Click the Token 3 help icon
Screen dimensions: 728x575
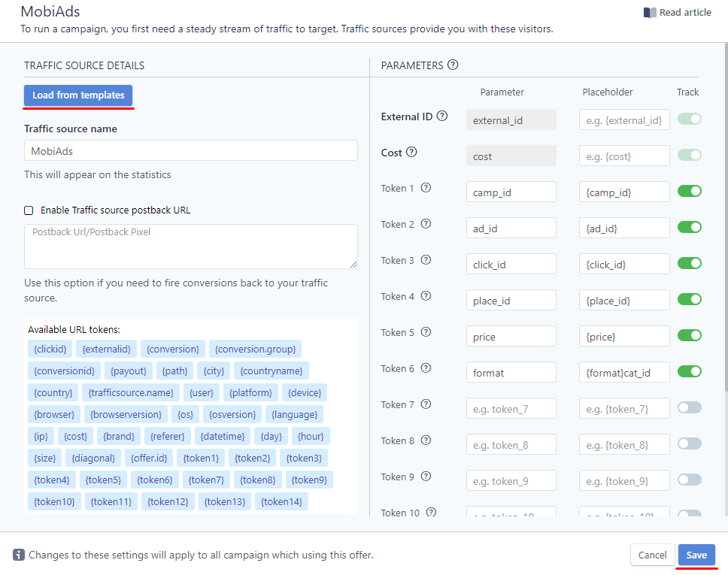pyautogui.click(x=426, y=260)
